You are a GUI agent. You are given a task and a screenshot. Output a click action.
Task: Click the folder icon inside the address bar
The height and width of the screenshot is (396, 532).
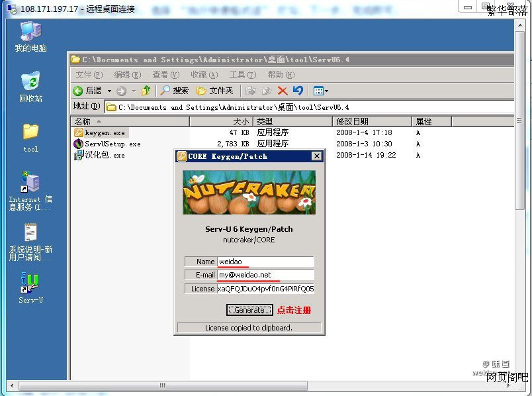click(x=111, y=107)
